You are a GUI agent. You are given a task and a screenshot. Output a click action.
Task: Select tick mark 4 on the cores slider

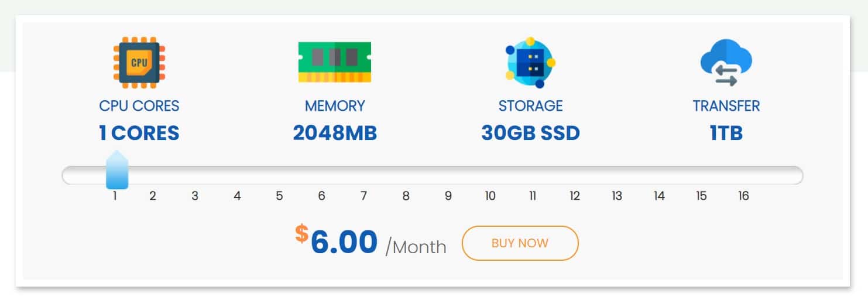click(237, 196)
